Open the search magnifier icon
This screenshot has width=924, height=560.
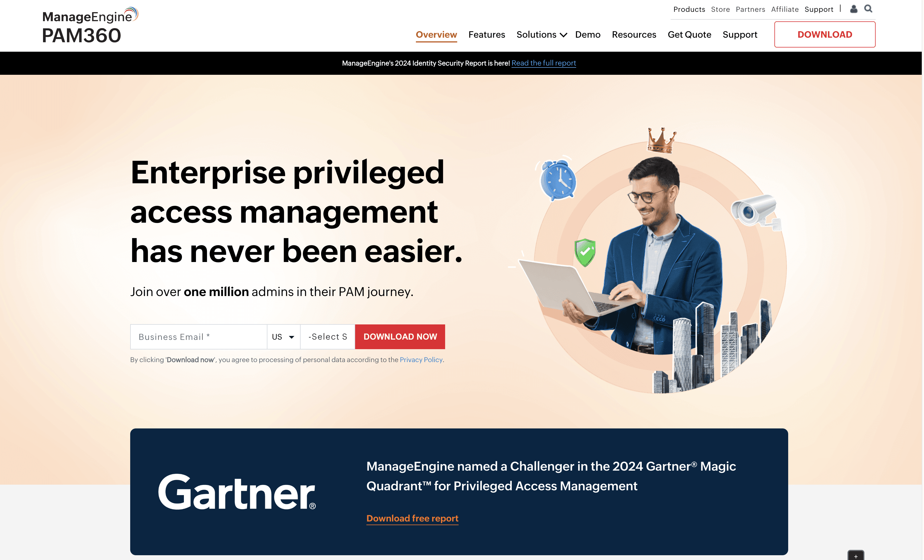[868, 9]
